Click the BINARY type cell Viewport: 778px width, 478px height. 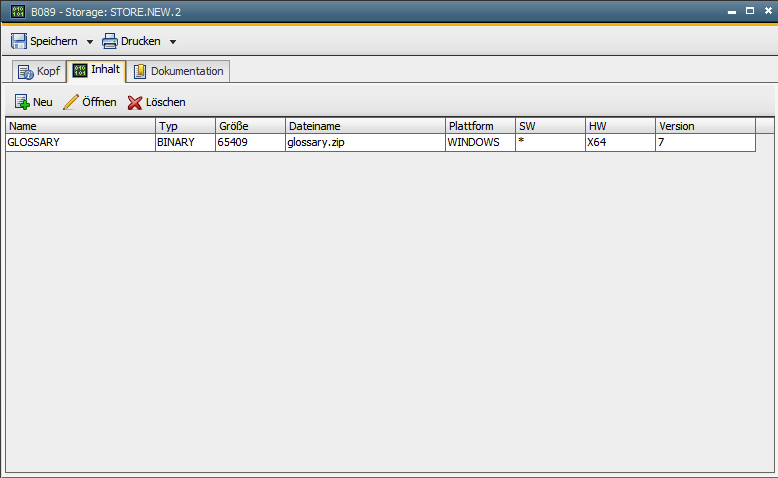click(x=186, y=142)
